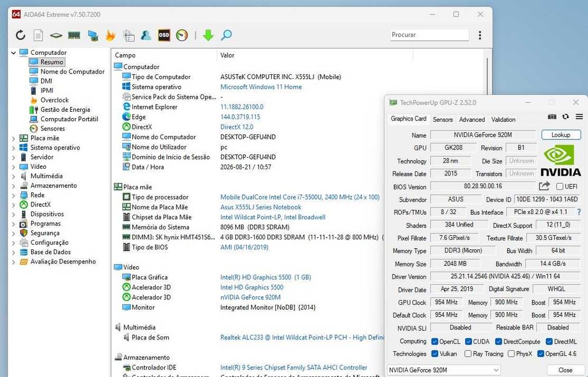This screenshot has width=588, height=377.
Task: Click the report checklist toolbar icon
Action: pyautogui.click(x=129, y=35)
